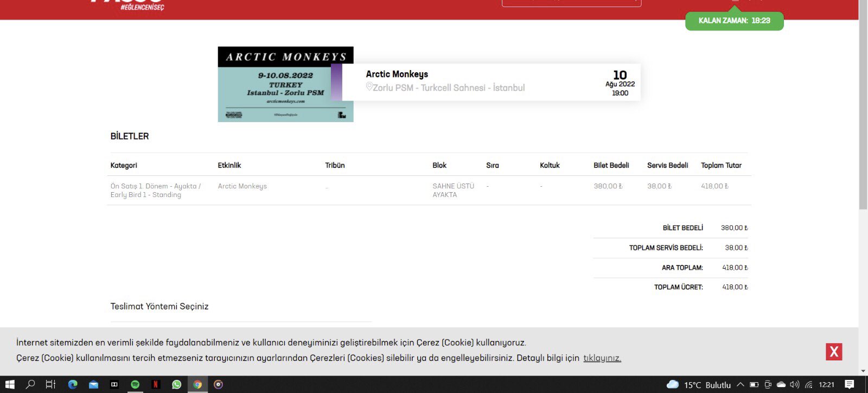This screenshot has width=868, height=393.
Task: Open the Windows notification center icon
Action: click(850, 384)
